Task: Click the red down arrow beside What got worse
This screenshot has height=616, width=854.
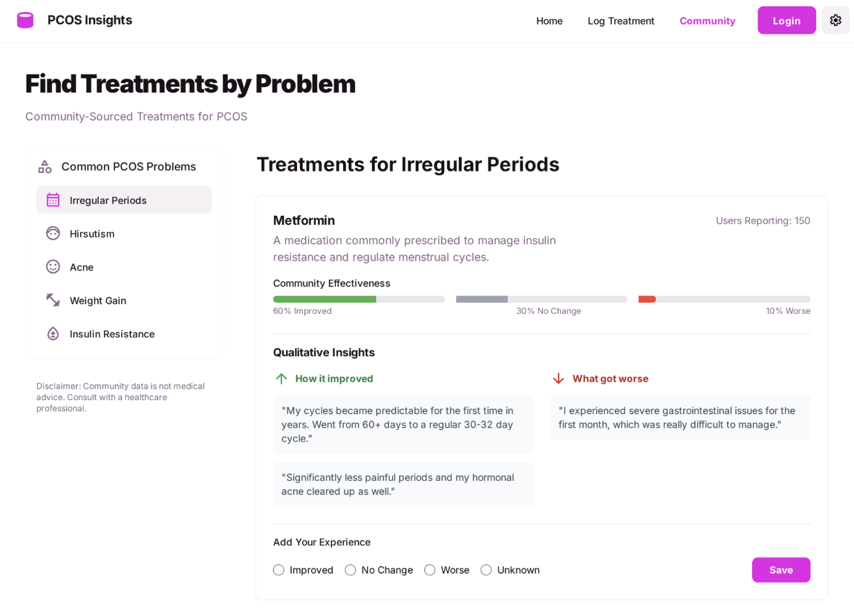Action: pos(558,378)
